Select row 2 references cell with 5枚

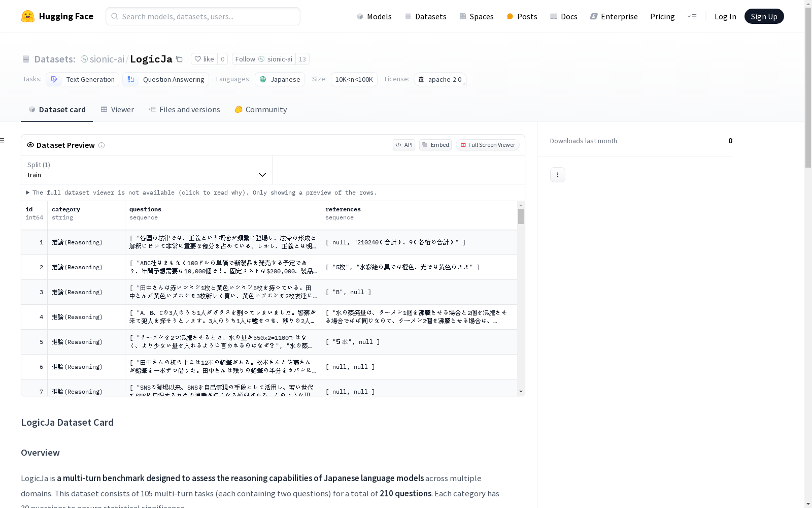(419, 267)
